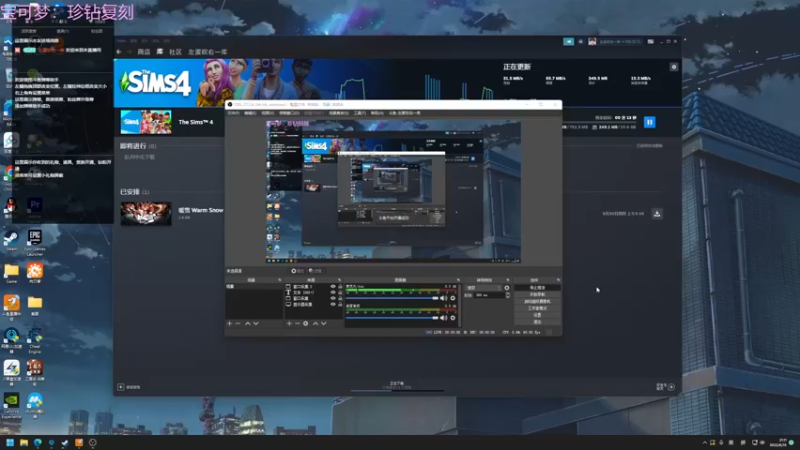800x450 pixels.
Task: Move scene down in OBS Scenes toolbar
Action: pos(256,323)
